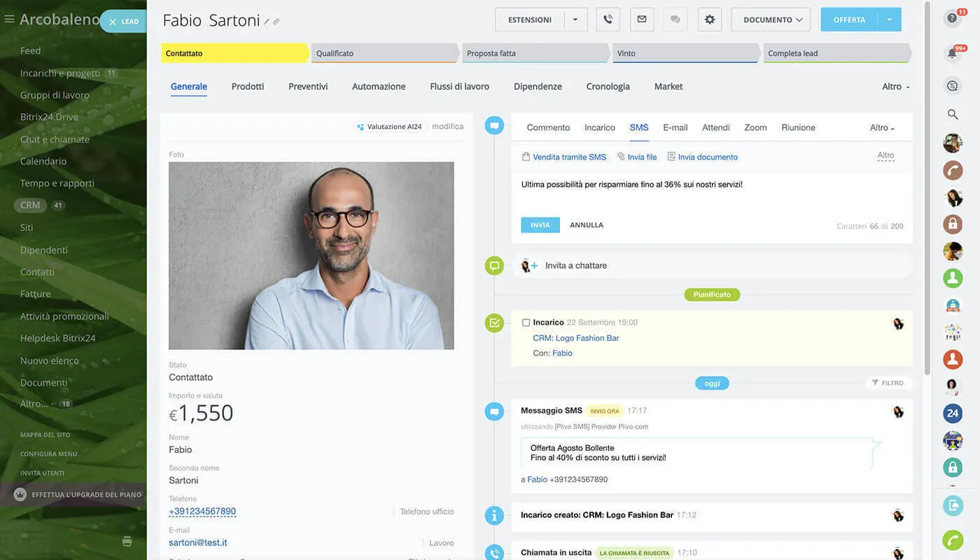Open the CRM: Logo Fashion Bar link
The height and width of the screenshot is (560, 980).
(576, 338)
